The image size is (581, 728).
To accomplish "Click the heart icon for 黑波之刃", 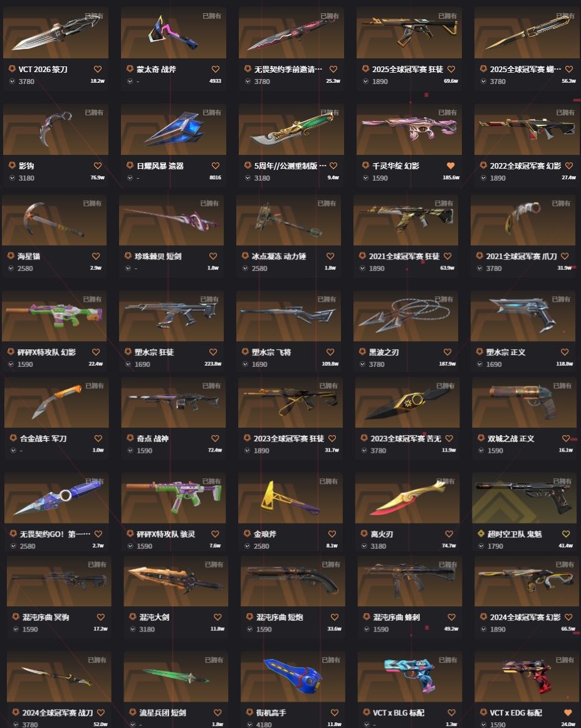I will (448, 352).
